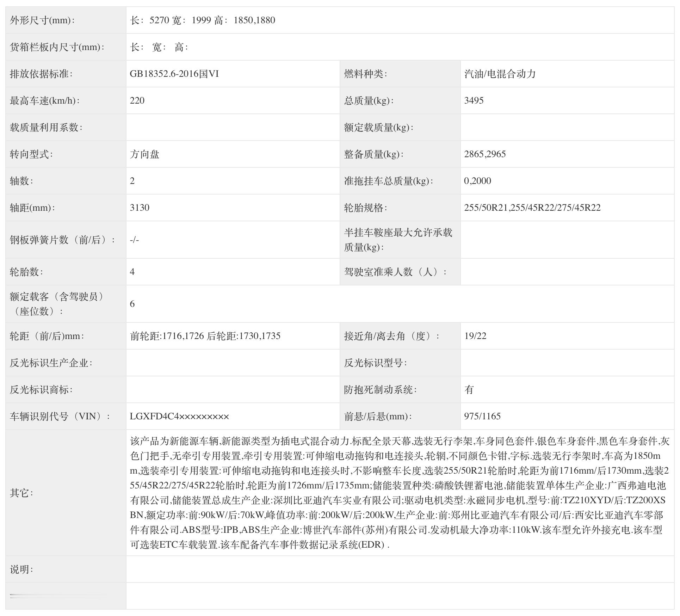Click the 排放依据标准 label
680x616 pixels.
41,74
